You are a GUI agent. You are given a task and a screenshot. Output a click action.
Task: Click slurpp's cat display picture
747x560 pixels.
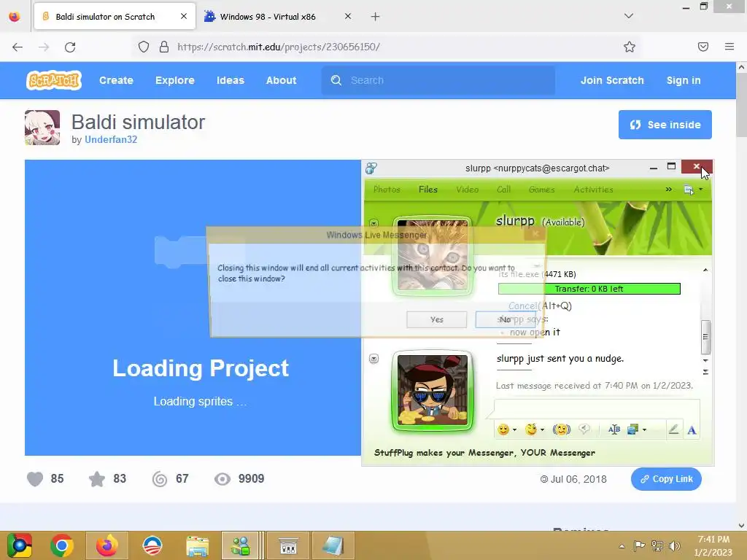433,256
